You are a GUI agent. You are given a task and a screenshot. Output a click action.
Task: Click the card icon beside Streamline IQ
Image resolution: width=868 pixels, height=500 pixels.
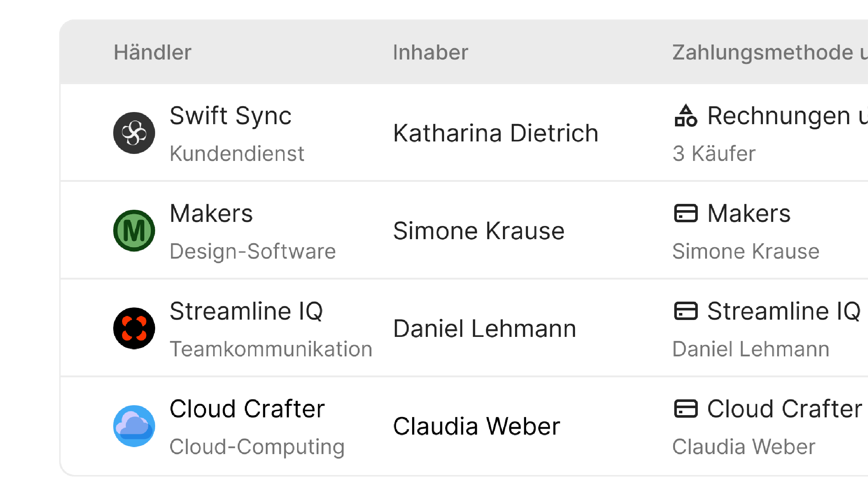[x=686, y=311]
